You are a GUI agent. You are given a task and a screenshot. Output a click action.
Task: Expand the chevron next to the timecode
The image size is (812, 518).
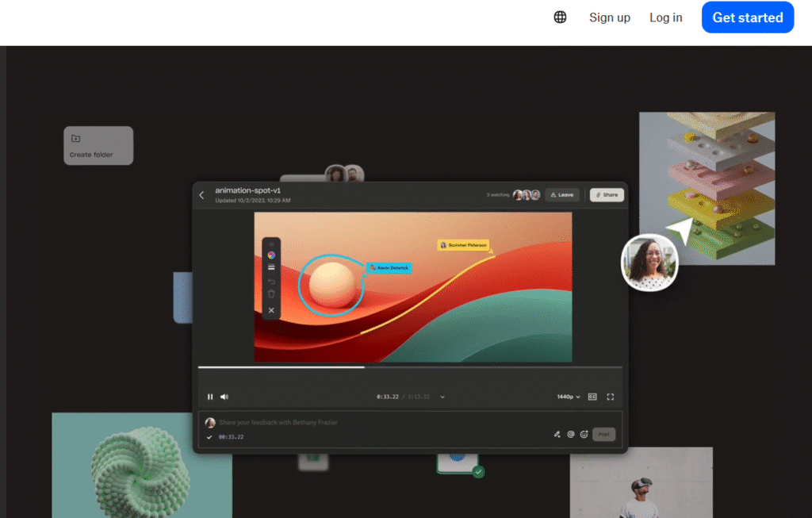442,397
